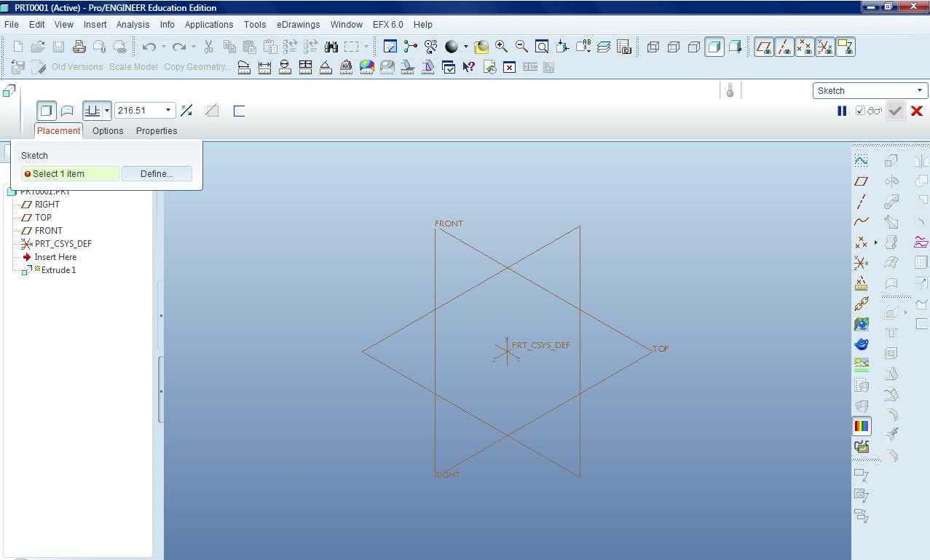Click the Refit zoom icon
The width and height of the screenshot is (930, 560).
pos(542,47)
